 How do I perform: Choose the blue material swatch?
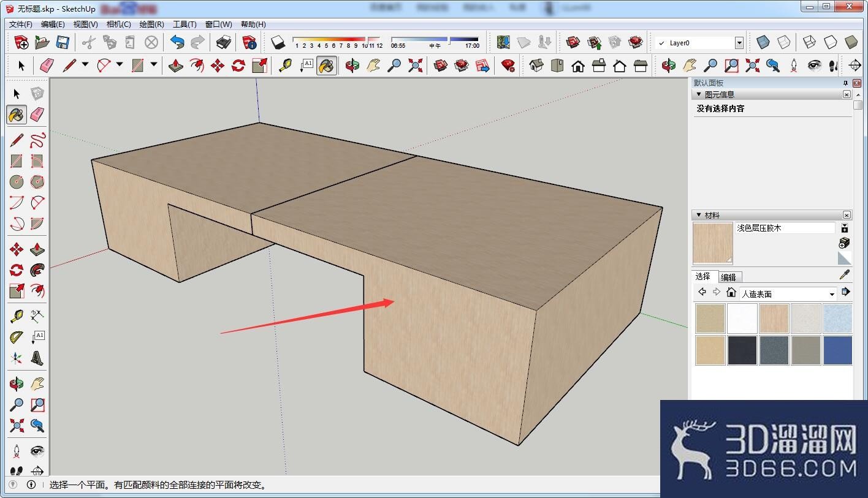(x=837, y=350)
